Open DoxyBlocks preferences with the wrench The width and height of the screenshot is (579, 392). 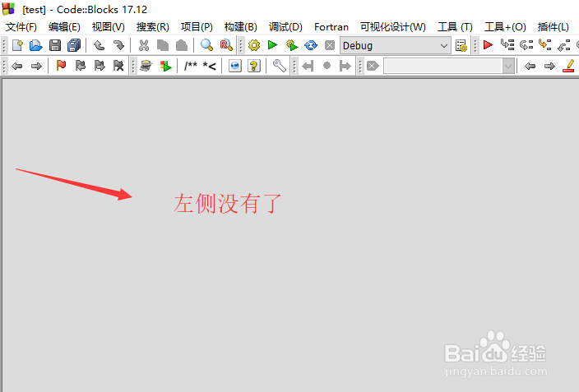click(279, 66)
